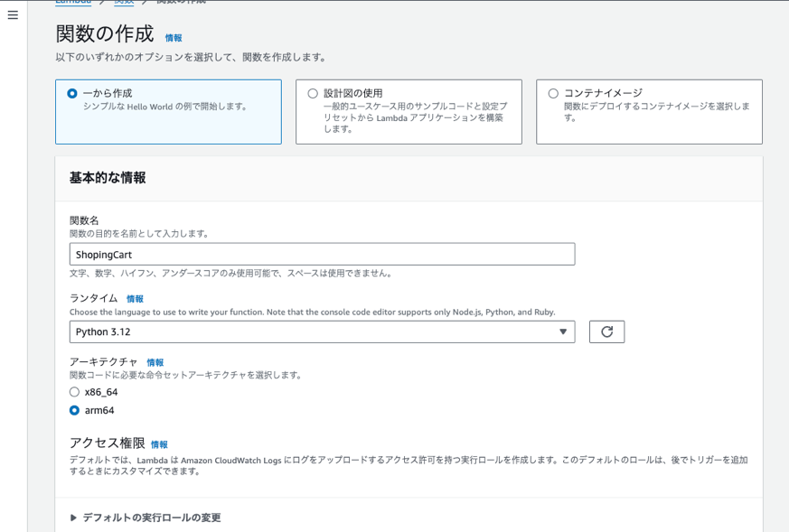This screenshot has height=532, width=789.
Task: Click the subtitle 以下のいずれかのオプションを選択して
Action: (191, 57)
